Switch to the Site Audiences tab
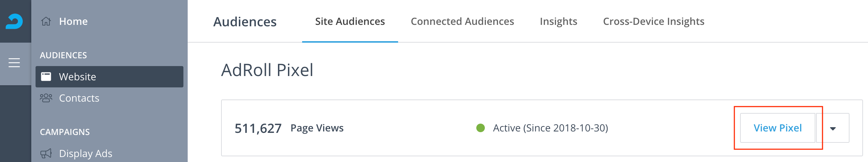The width and height of the screenshot is (868, 162). tap(350, 21)
